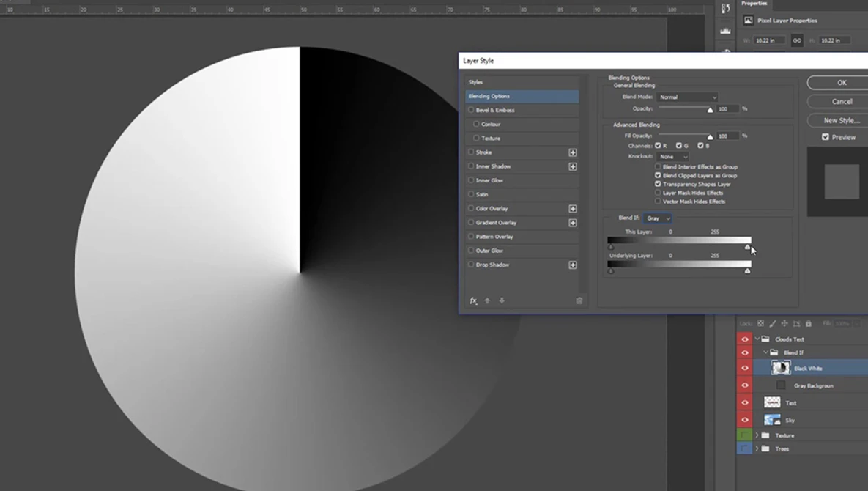Viewport: 868px width, 491px height.
Task: Uncheck Blend Clipped Layers as Group
Action: [658, 175]
